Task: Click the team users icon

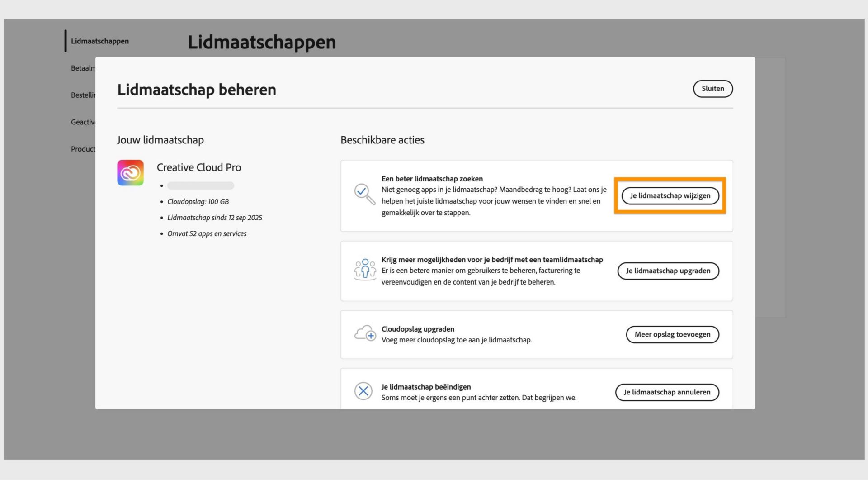Action: [x=365, y=270]
